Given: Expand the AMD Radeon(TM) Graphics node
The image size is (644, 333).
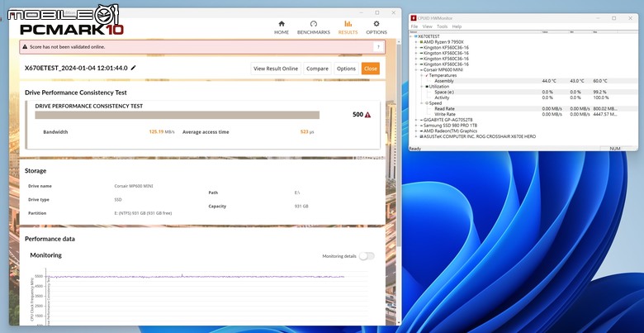Looking at the screenshot, I should coord(416,131).
